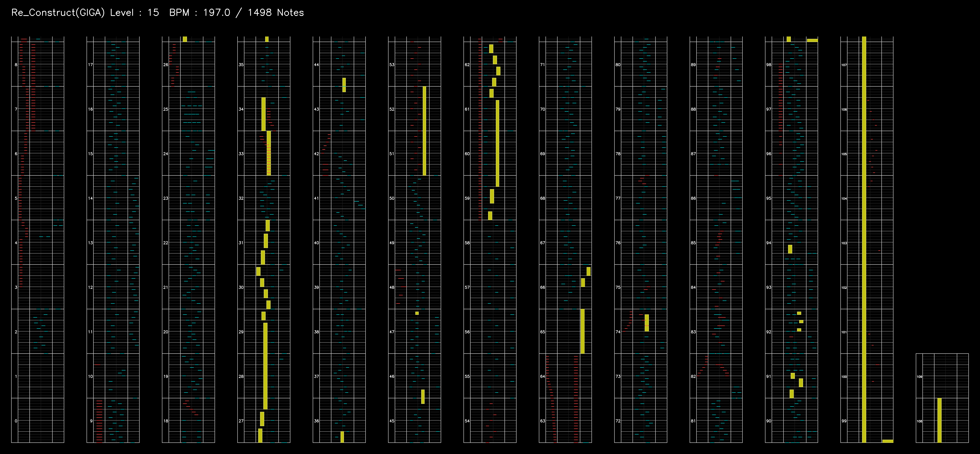Select measure number 22 label

point(166,242)
